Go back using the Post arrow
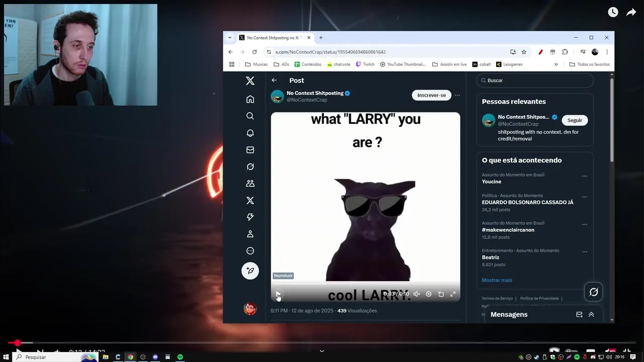Screen dimensions: 644x362 [274, 80]
